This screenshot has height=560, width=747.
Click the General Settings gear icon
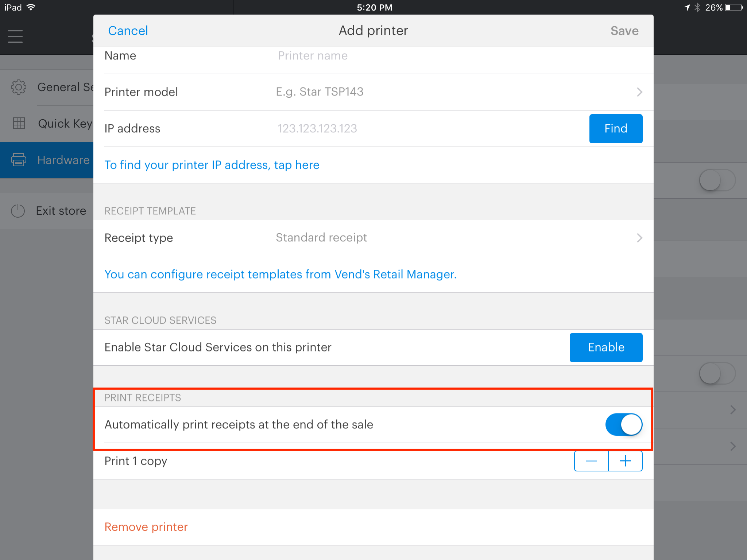[x=19, y=87]
